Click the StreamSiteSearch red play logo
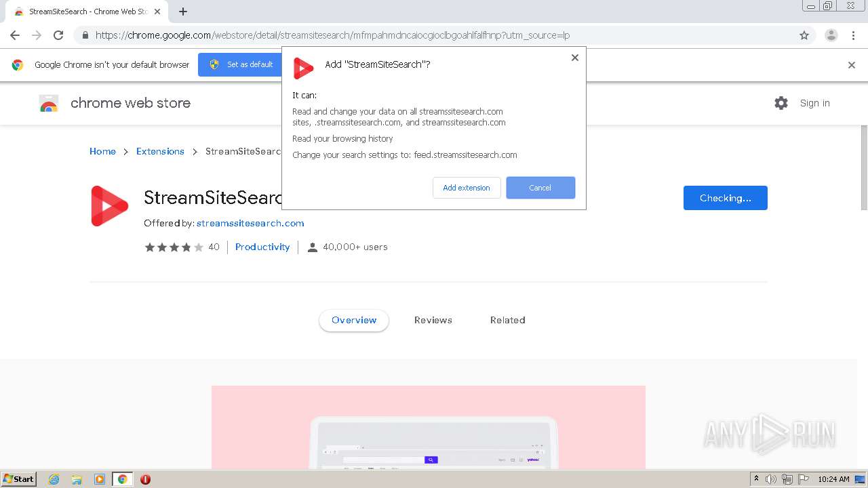 pos(109,206)
